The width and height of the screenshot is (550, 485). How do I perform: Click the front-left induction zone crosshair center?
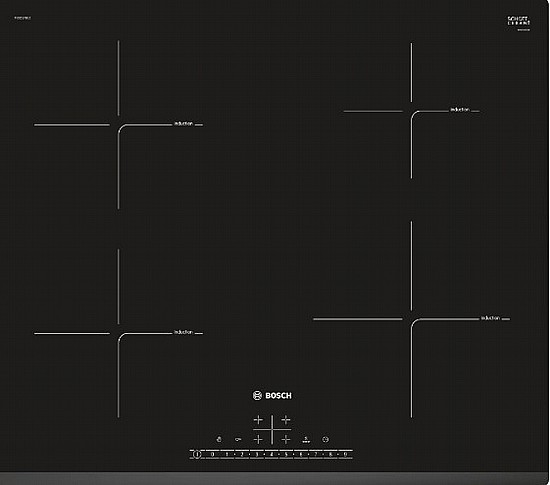pos(118,333)
